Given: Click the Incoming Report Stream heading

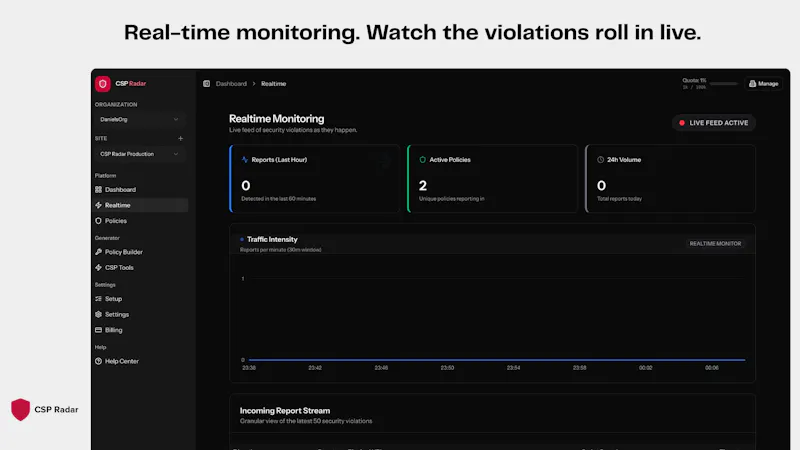Looking at the screenshot, I should [285, 411].
